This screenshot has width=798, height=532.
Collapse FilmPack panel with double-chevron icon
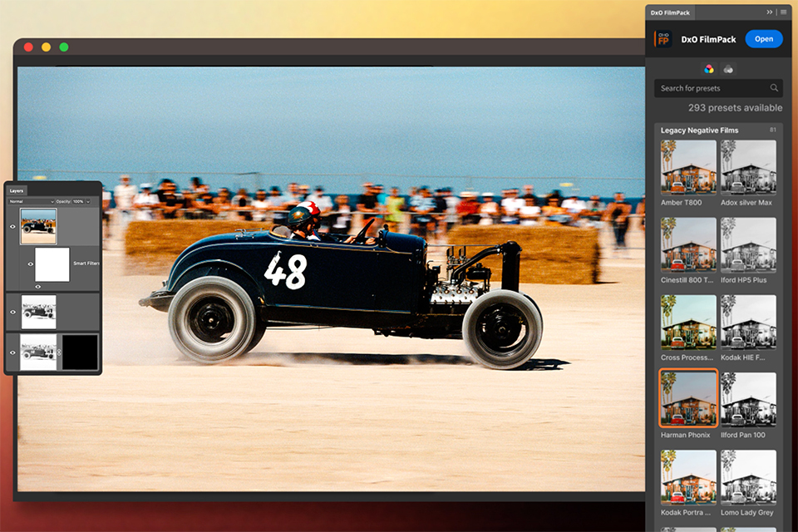770,12
